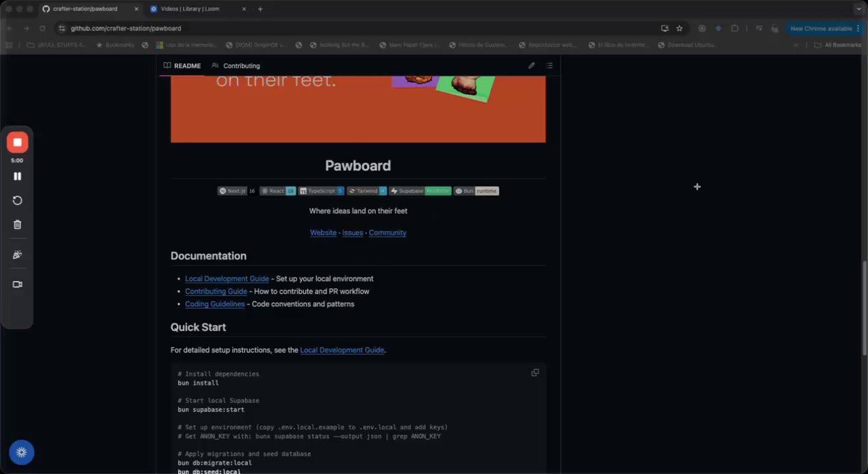Viewport: 868px width, 474px height.
Task: Pause the Loom recording
Action: click(x=18, y=176)
